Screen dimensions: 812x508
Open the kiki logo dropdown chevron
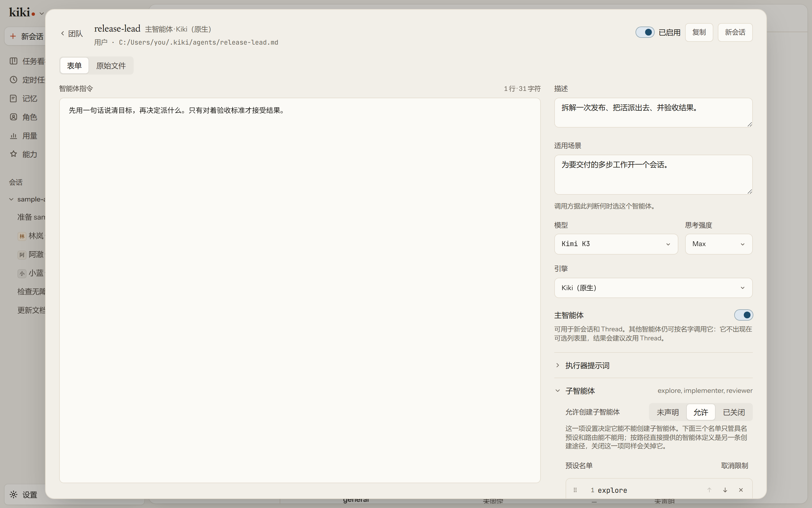(42, 14)
